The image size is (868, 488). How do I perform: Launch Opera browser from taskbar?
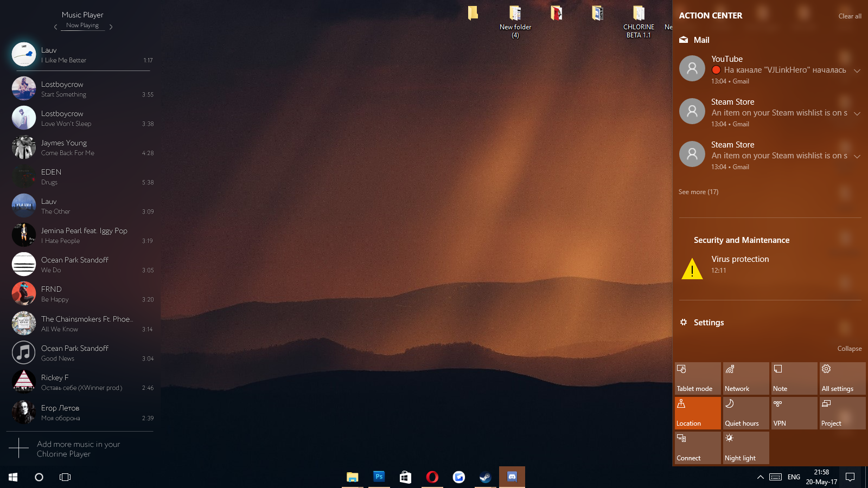click(x=432, y=477)
